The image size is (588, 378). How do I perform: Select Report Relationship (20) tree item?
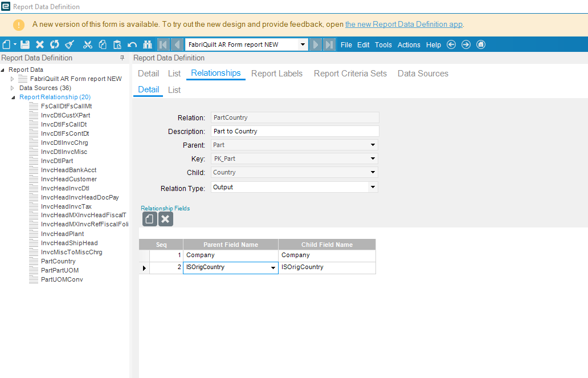coord(55,97)
